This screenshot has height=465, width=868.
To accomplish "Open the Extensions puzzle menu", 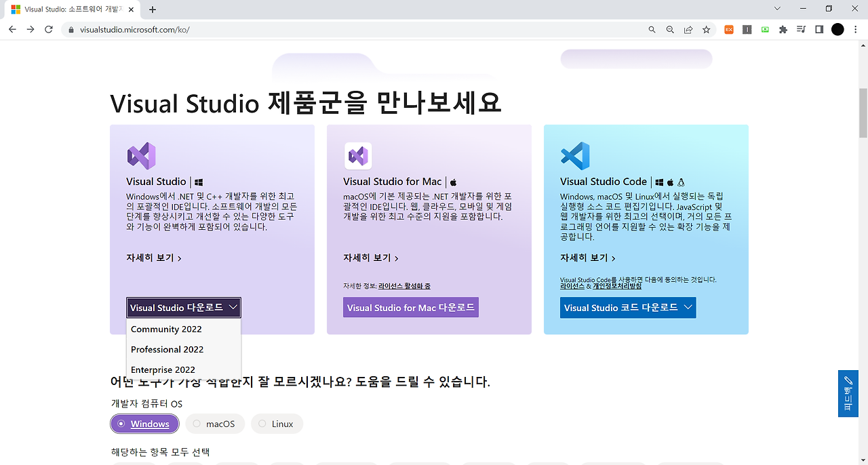I will click(783, 30).
